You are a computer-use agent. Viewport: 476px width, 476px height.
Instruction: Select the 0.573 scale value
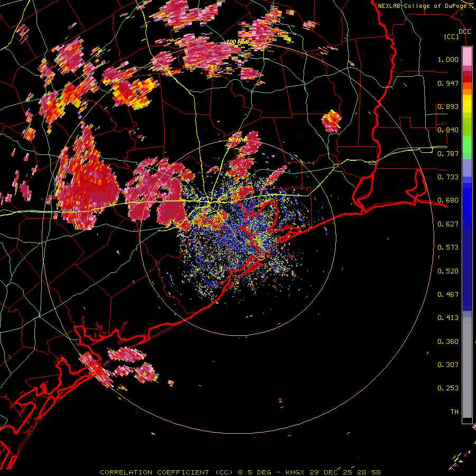(x=448, y=248)
